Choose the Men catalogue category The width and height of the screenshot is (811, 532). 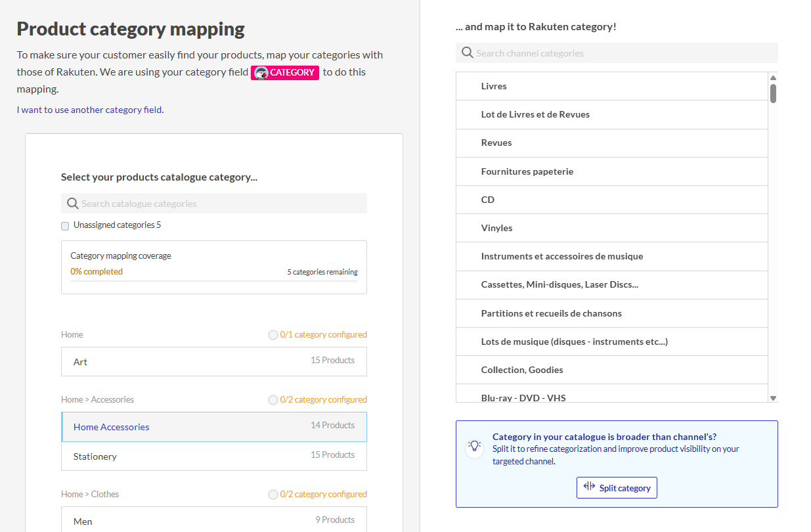tap(213, 521)
